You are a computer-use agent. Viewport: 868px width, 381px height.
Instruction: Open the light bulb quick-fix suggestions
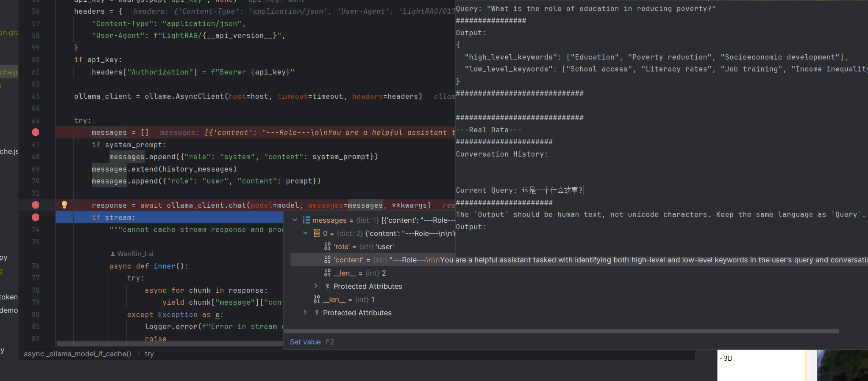(64, 205)
